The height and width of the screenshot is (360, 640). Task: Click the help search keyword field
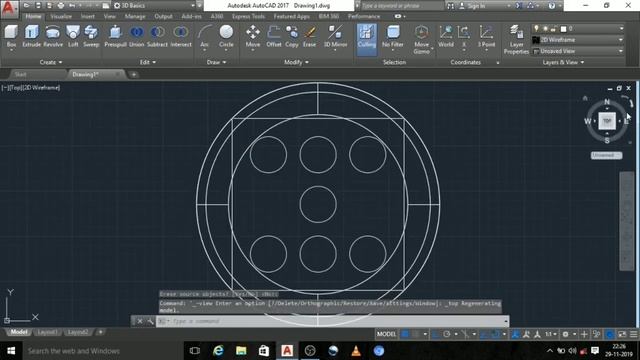(x=402, y=6)
